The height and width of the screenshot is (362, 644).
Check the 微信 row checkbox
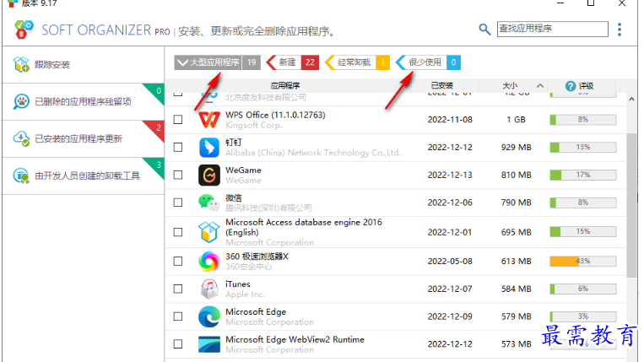tap(178, 203)
